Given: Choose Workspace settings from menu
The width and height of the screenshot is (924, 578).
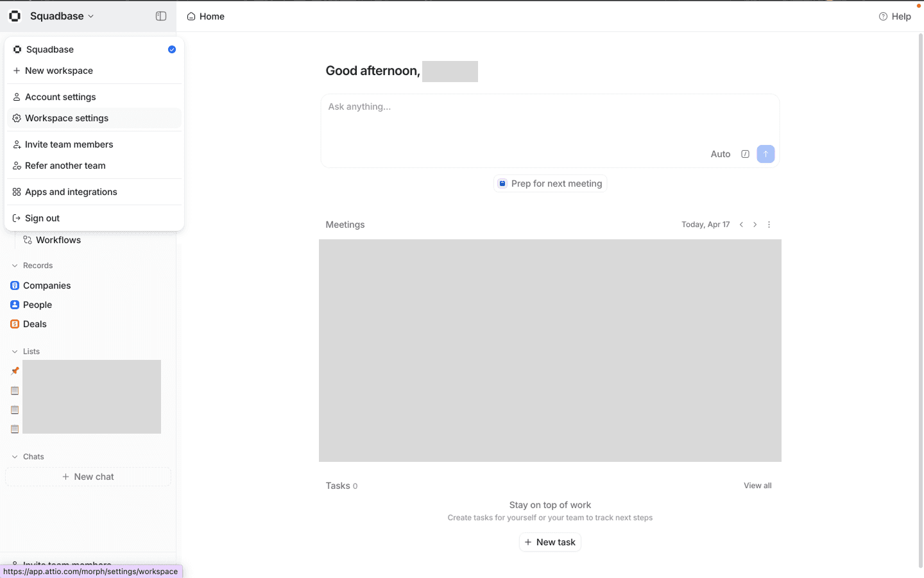Looking at the screenshot, I should tap(67, 118).
